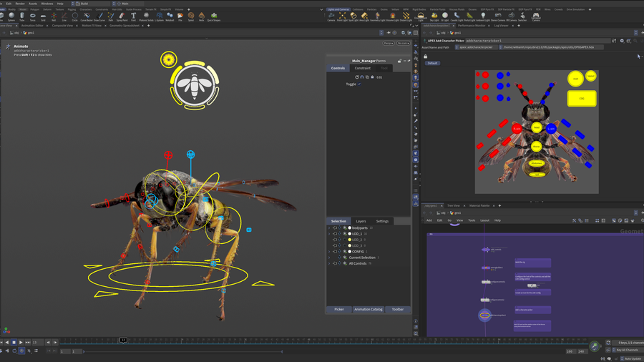Select the Torus shelf tool
This screenshot has height=362, width=644.
[32, 16]
